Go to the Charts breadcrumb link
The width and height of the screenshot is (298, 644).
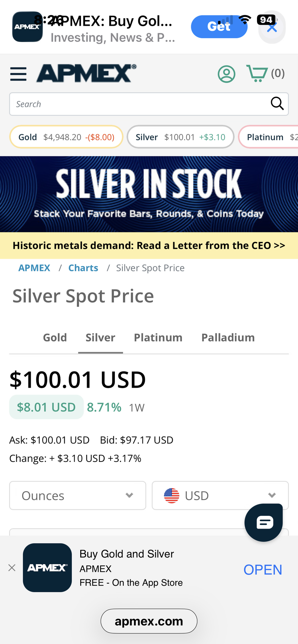(83, 268)
